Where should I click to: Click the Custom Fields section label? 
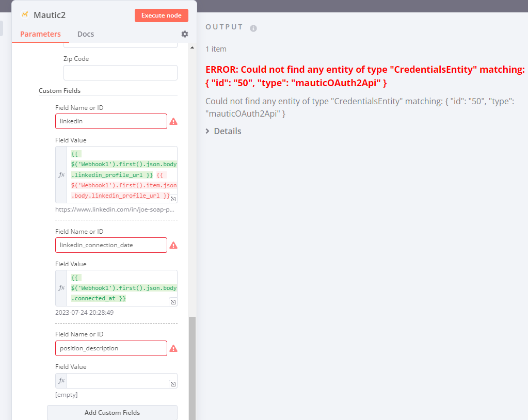pos(59,90)
